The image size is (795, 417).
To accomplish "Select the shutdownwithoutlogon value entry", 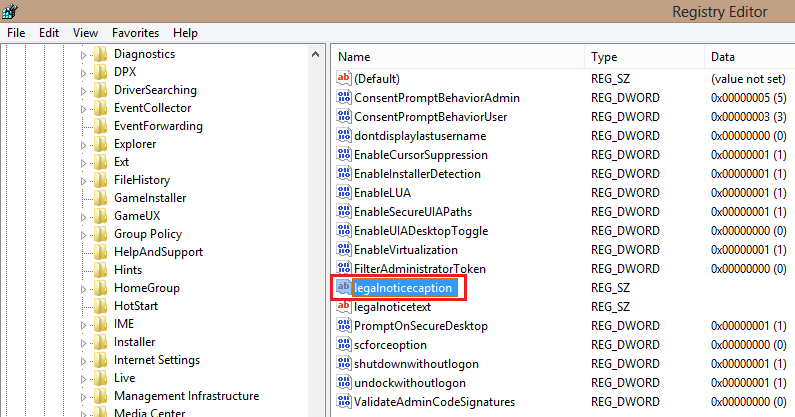I will [416, 364].
